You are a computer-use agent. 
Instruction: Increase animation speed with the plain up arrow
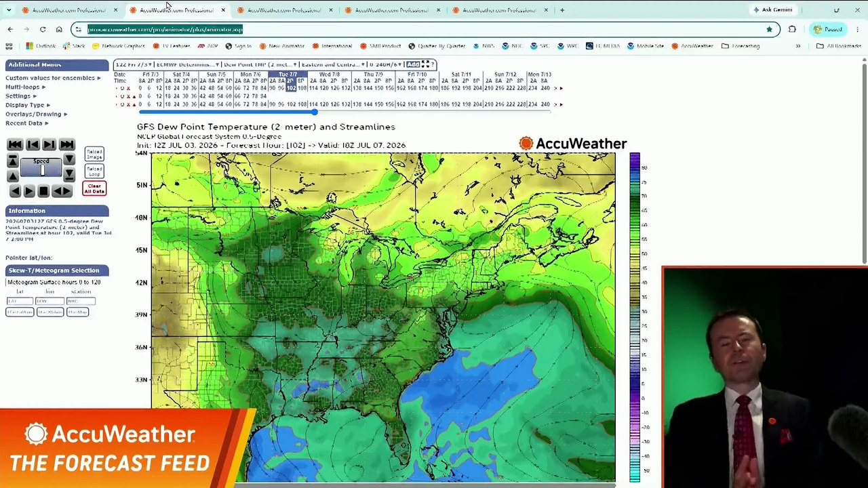tap(13, 176)
